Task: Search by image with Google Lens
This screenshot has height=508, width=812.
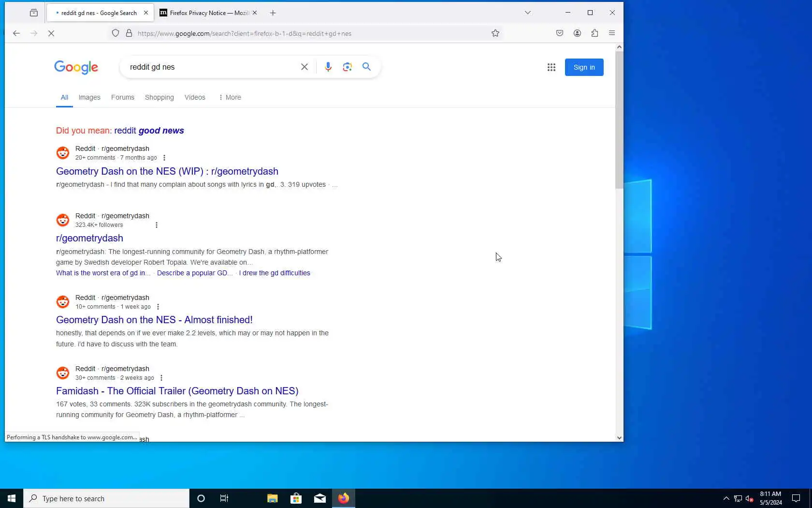Action: coord(348,67)
